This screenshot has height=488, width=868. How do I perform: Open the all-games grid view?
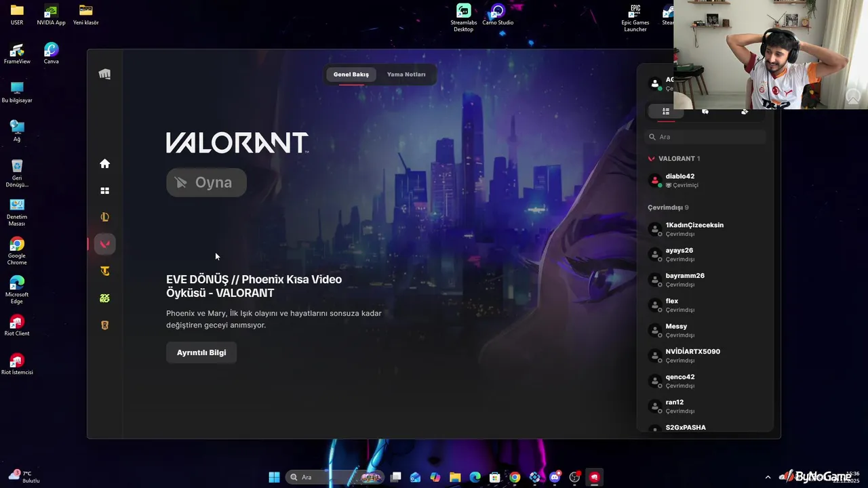tap(104, 190)
